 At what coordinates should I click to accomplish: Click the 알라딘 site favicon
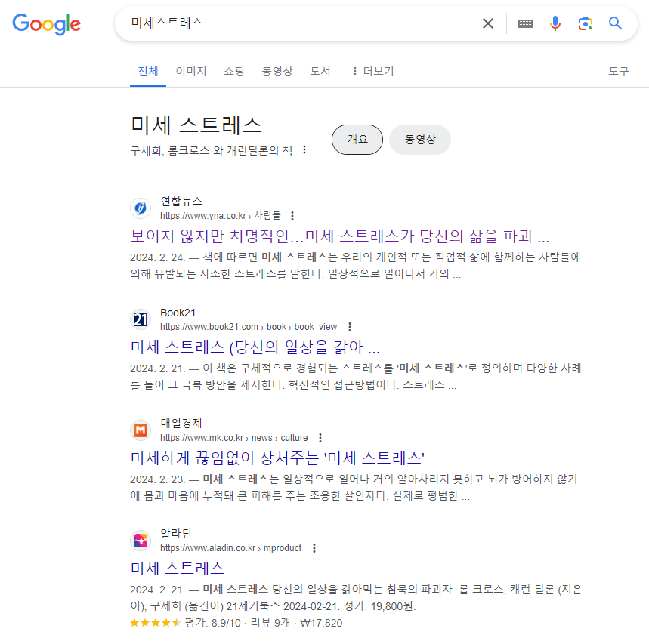[x=141, y=540]
